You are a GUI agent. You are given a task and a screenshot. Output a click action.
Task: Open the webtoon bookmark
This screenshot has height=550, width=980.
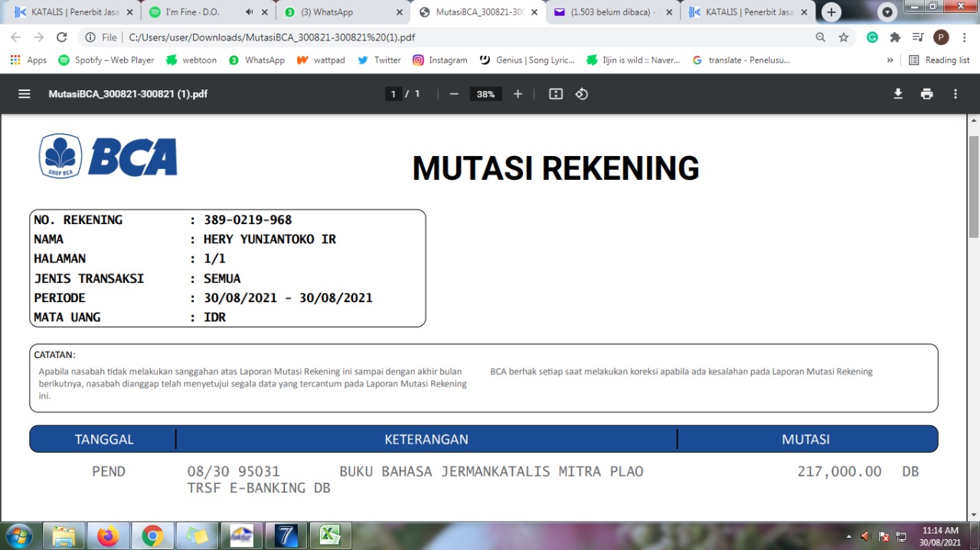pos(191,60)
